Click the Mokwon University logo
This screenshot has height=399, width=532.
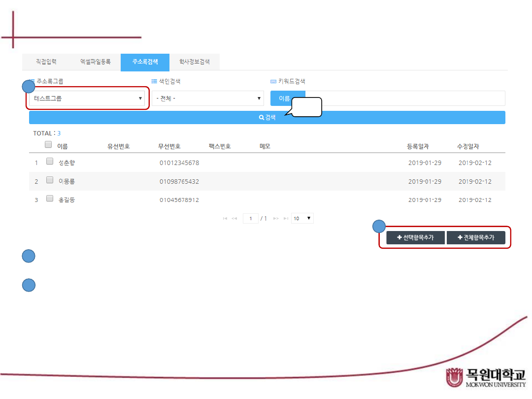(x=485, y=377)
